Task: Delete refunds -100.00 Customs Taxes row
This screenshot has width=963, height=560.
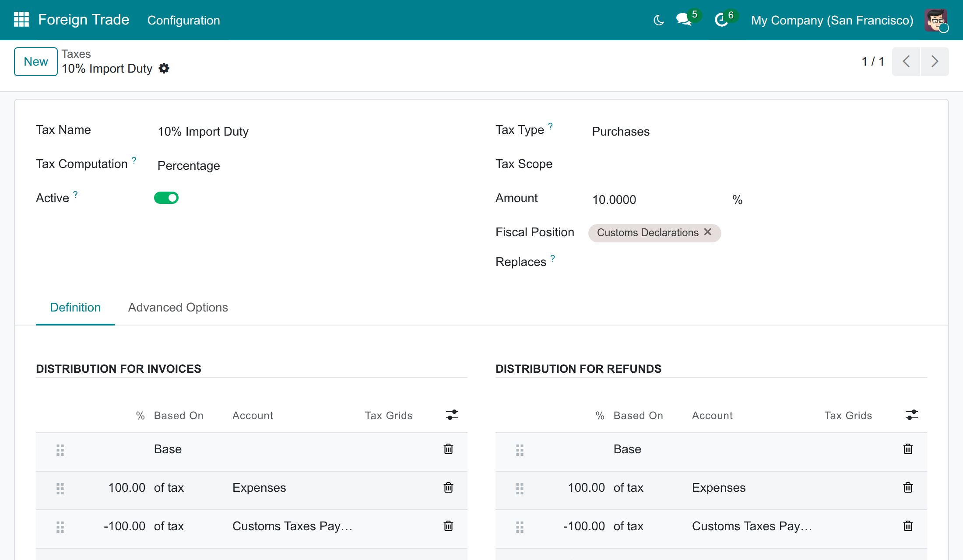Action: click(x=908, y=526)
